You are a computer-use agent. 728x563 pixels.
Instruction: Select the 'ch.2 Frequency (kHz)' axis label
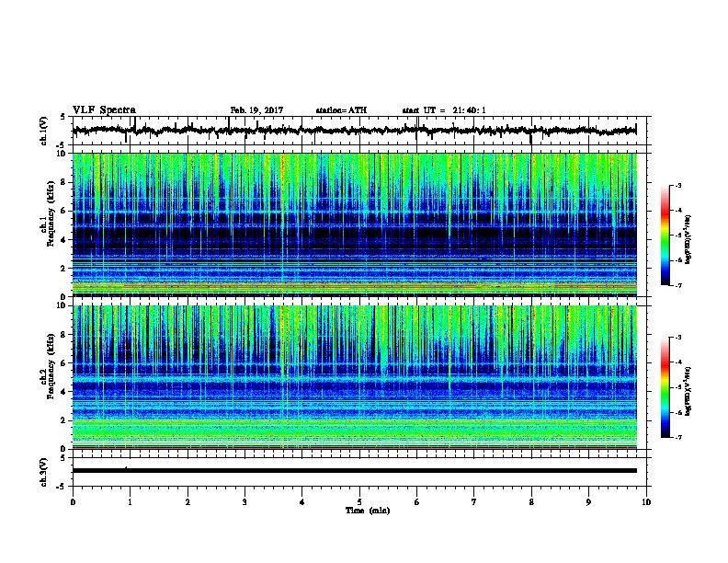tap(48, 366)
